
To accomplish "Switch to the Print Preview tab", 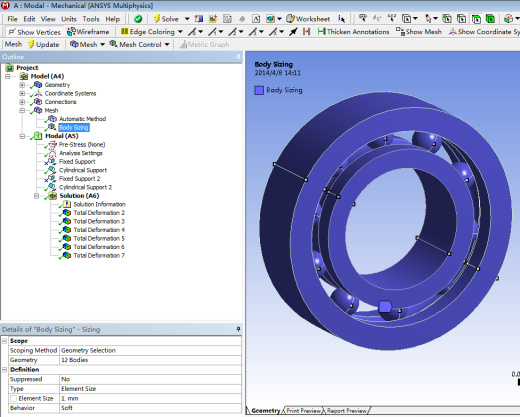I will point(303,411).
